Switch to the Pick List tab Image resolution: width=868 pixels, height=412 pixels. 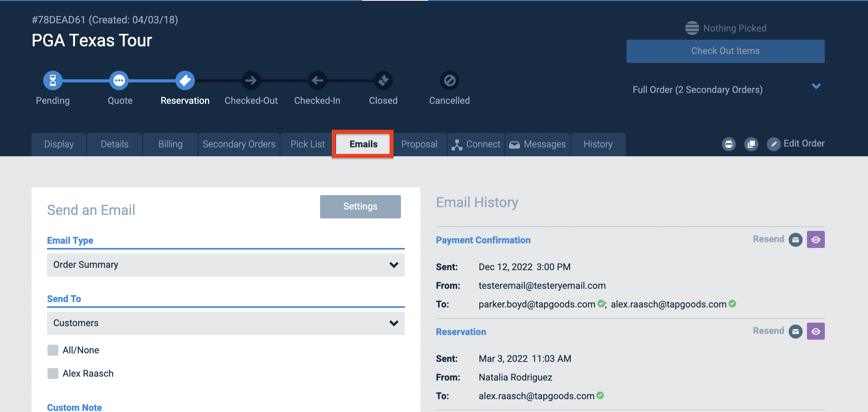click(x=307, y=144)
